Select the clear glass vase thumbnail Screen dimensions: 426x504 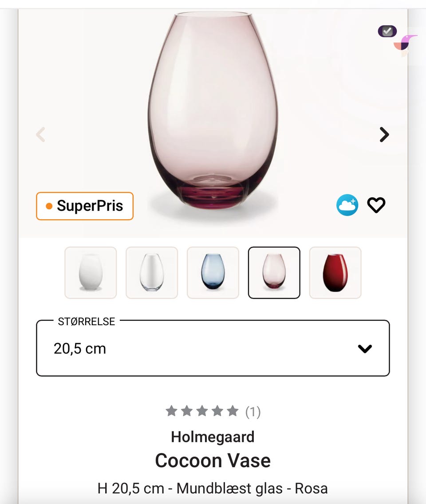coord(152,272)
